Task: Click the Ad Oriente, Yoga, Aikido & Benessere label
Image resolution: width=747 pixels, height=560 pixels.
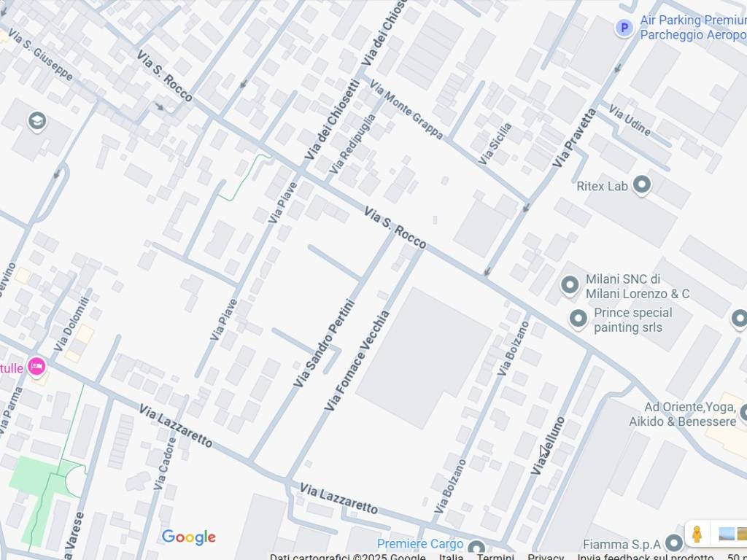Action: pos(682,414)
